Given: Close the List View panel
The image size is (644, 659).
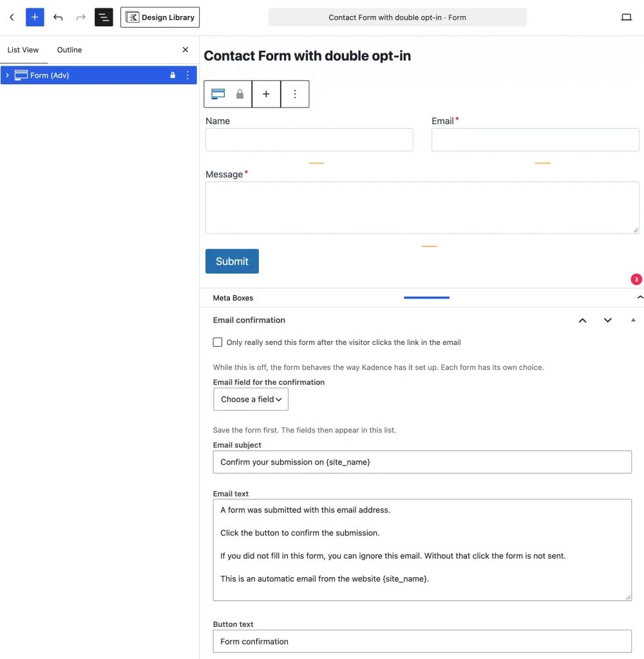Looking at the screenshot, I should pos(185,50).
